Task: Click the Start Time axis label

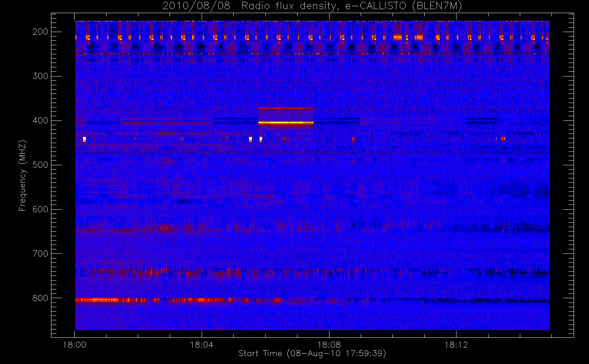Action: pos(312,353)
